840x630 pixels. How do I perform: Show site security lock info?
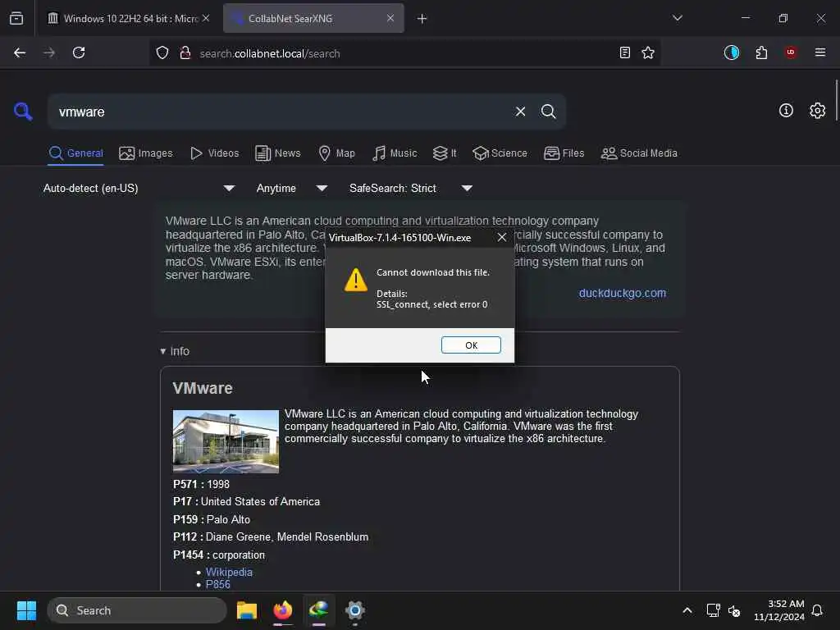(x=185, y=53)
